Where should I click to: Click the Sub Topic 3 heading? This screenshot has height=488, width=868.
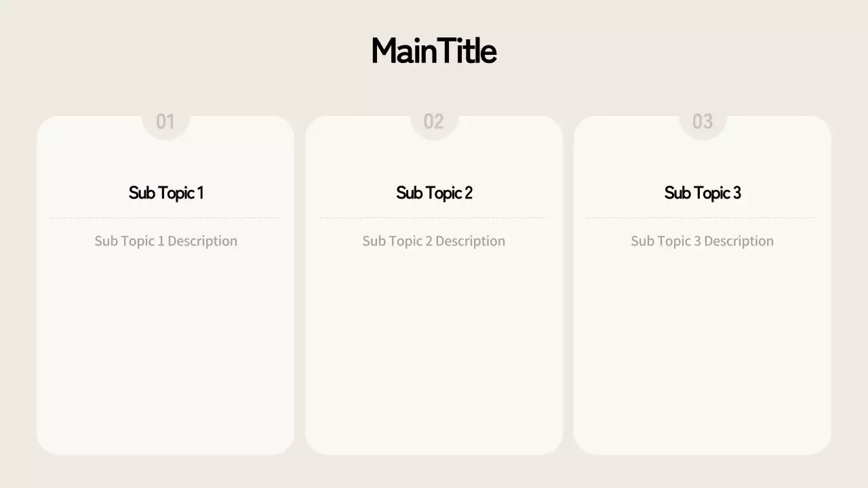[703, 193]
